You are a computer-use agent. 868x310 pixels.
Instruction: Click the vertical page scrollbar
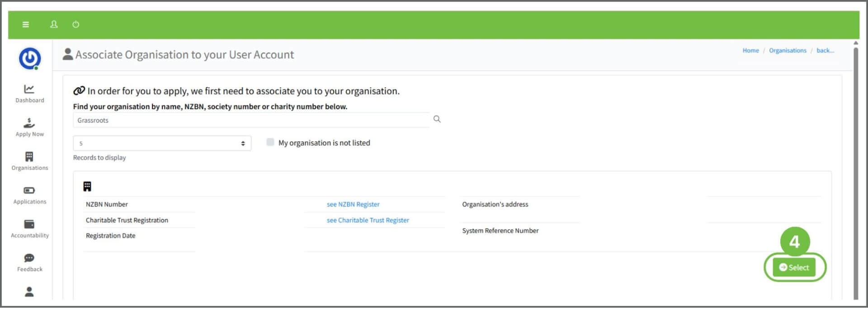855,172
